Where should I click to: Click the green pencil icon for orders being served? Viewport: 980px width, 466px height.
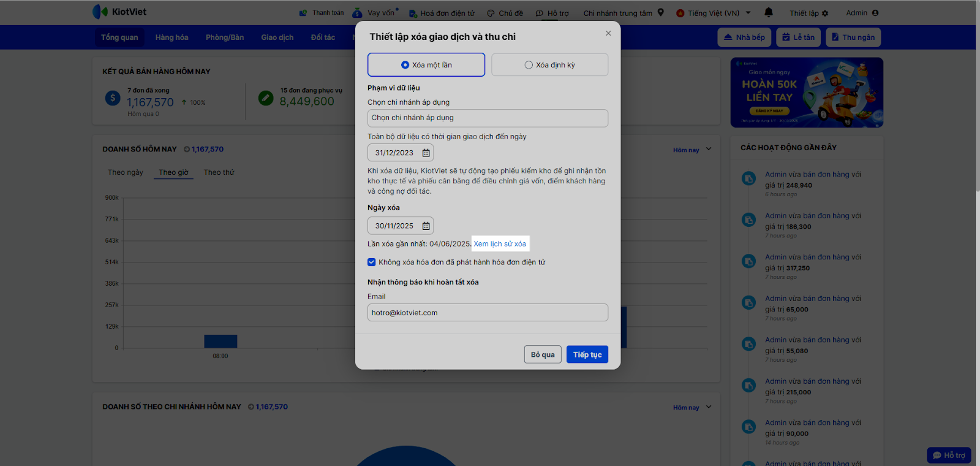(266, 97)
